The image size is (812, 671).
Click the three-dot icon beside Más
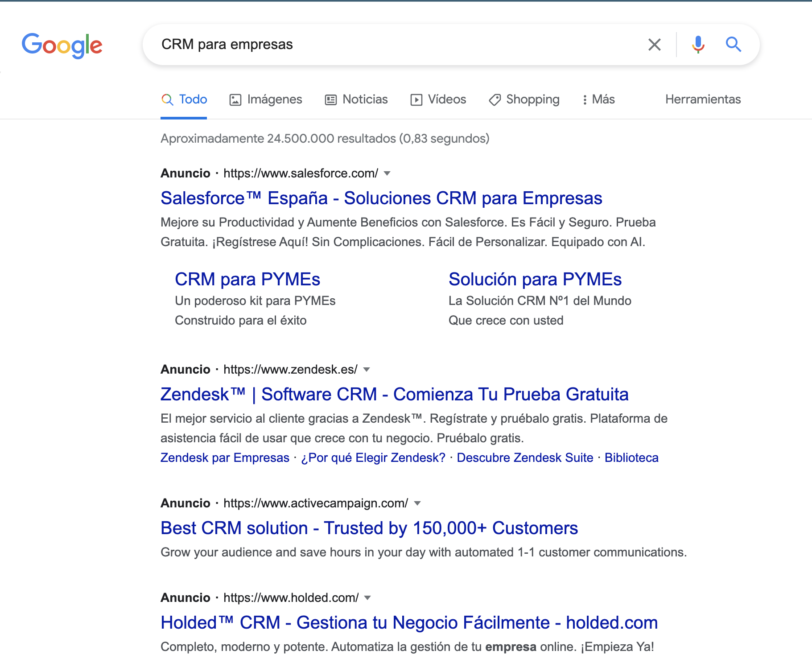click(x=585, y=100)
